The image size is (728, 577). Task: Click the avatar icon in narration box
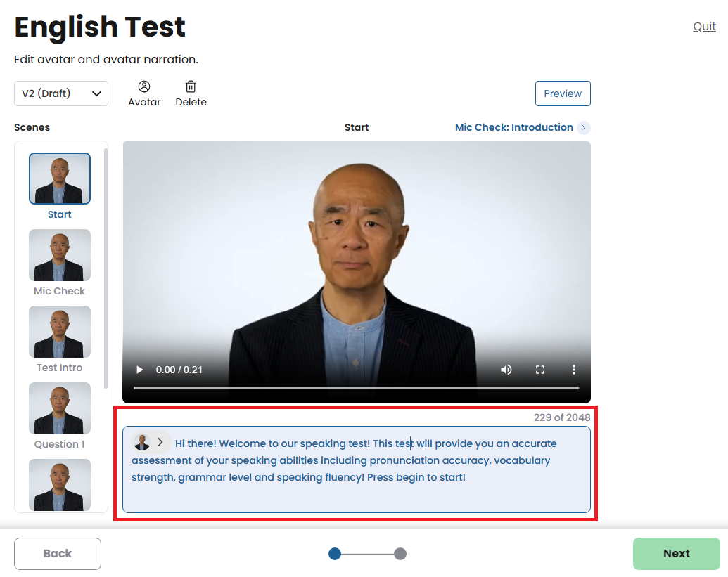pyautogui.click(x=142, y=442)
